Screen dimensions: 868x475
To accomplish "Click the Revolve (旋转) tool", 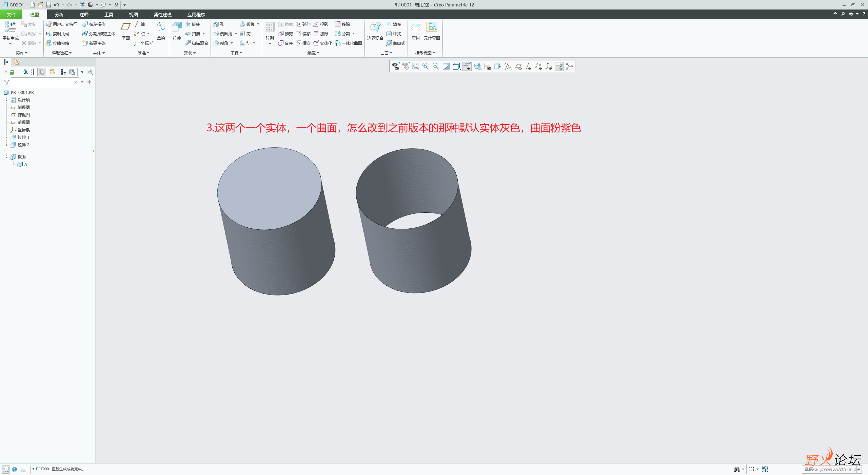I will [193, 24].
